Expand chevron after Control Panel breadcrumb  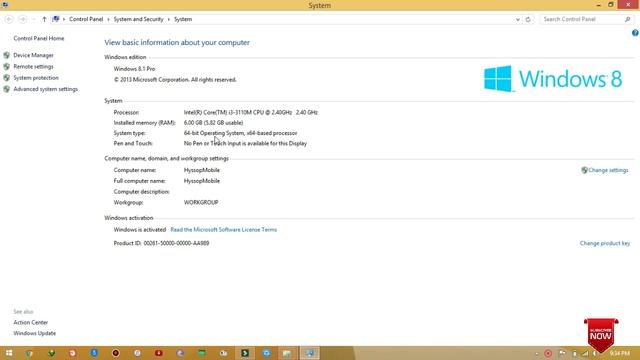(108, 19)
